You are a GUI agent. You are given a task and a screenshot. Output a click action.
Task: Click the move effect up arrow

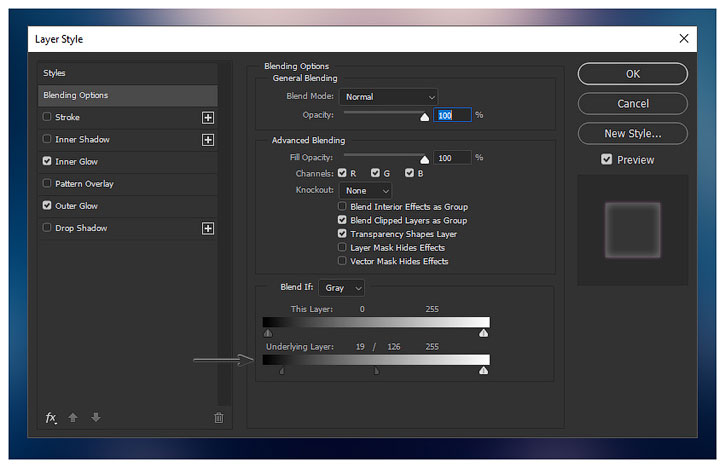pos(73,418)
